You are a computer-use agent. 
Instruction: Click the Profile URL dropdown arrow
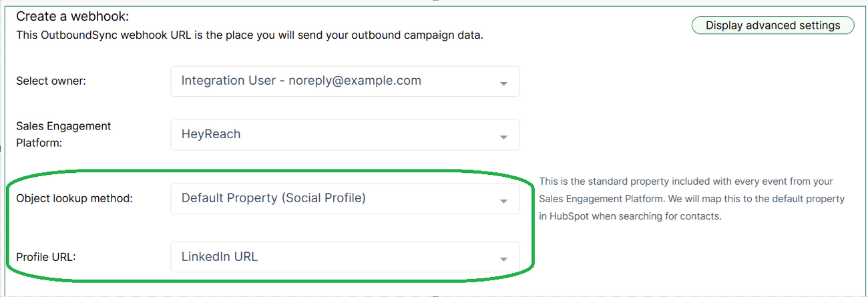click(x=503, y=259)
